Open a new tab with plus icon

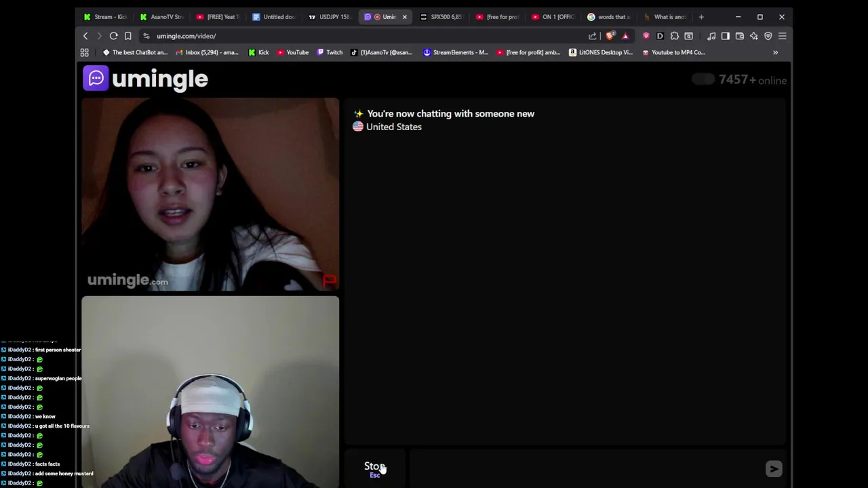pyautogui.click(x=701, y=17)
